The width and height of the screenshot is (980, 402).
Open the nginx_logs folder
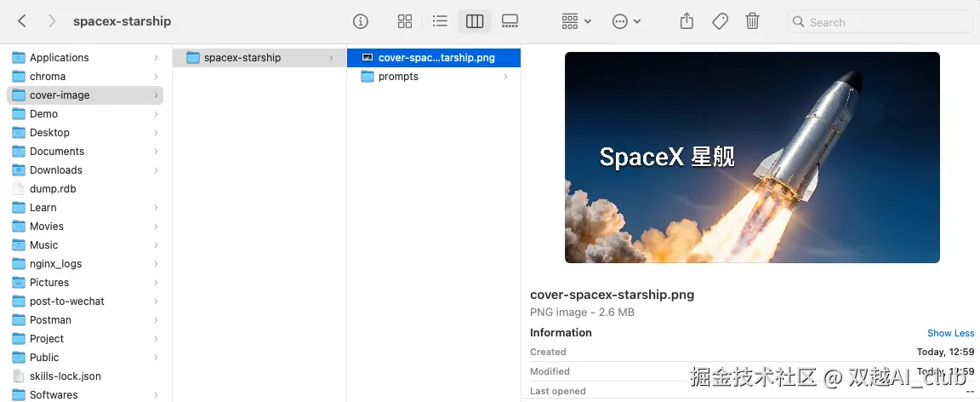click(x=85, y=264)
